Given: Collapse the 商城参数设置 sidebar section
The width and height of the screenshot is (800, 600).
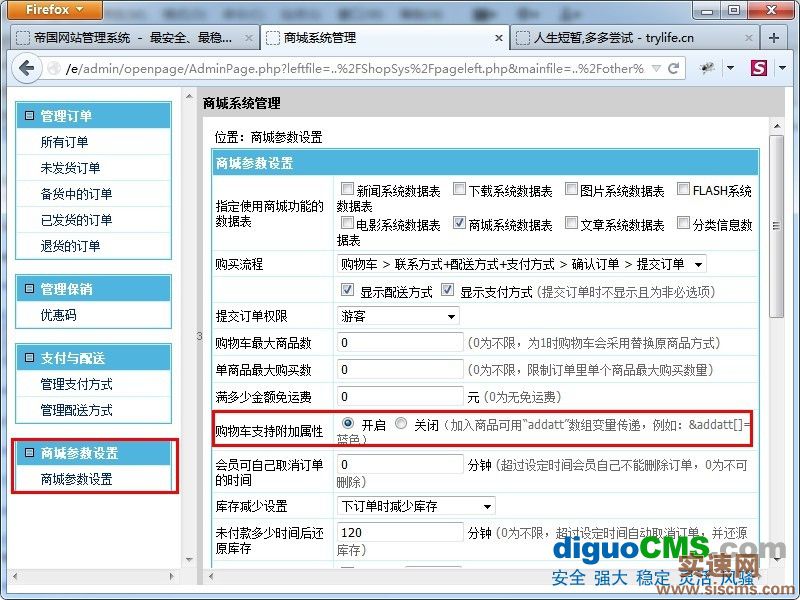Looking at the screenshot, I should (29, 453).
